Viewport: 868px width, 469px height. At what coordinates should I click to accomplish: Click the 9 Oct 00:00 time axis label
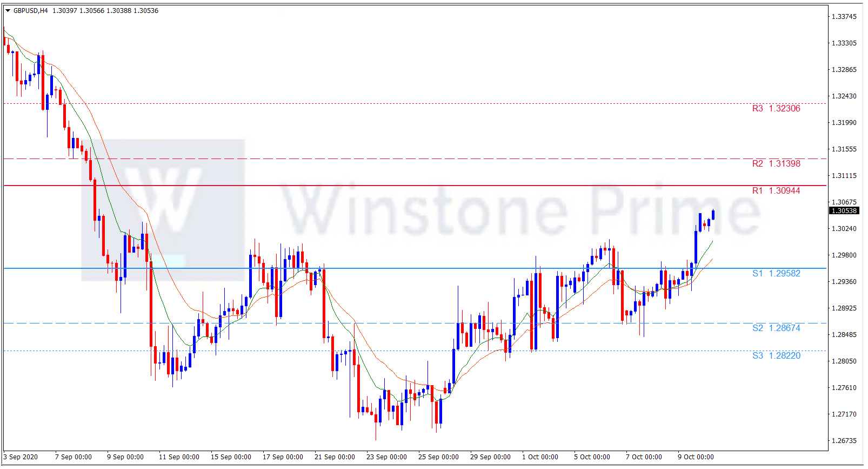(696, 457)
